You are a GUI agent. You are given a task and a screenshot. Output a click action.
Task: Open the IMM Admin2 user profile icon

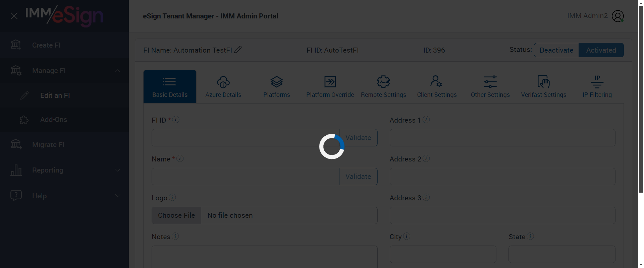click(x=618, y=16)
